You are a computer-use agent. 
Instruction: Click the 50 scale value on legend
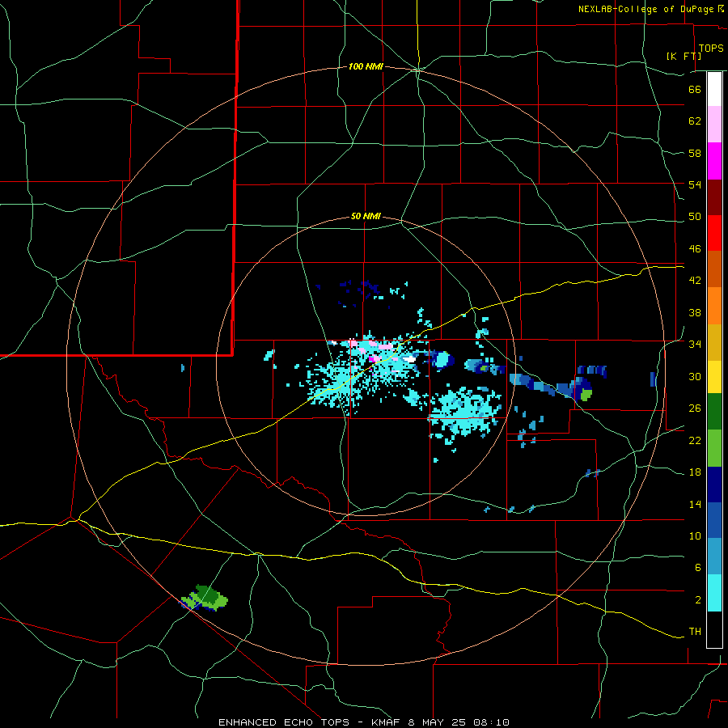[695, 217]
